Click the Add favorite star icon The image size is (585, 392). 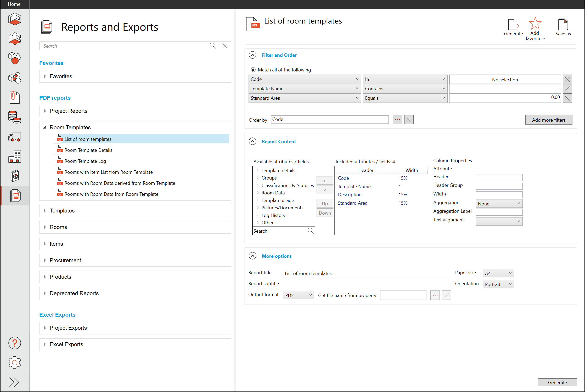[x=535, y=24]
